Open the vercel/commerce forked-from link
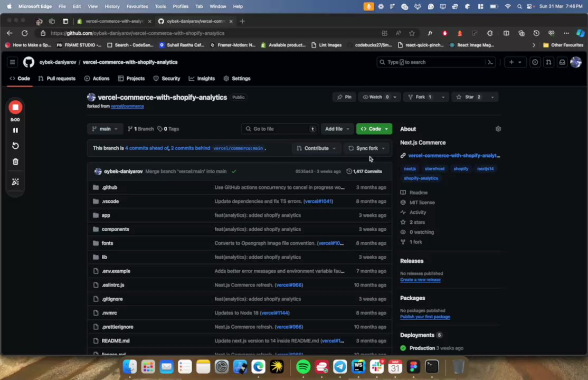Image resolution: width=588 pixels, height=380 pixels. (x=127, y=106)
